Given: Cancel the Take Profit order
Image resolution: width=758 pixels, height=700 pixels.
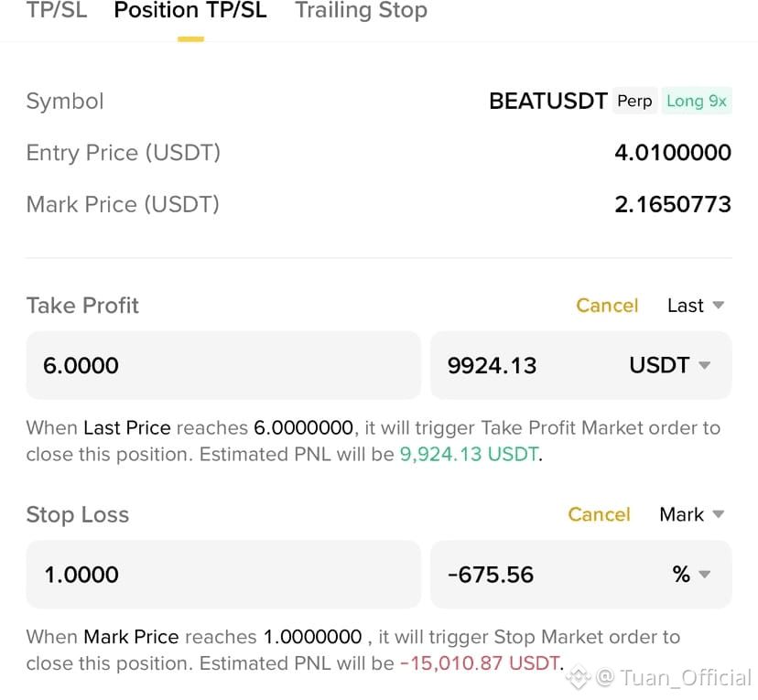Looking at the screenshot, I should coord(606,306).
